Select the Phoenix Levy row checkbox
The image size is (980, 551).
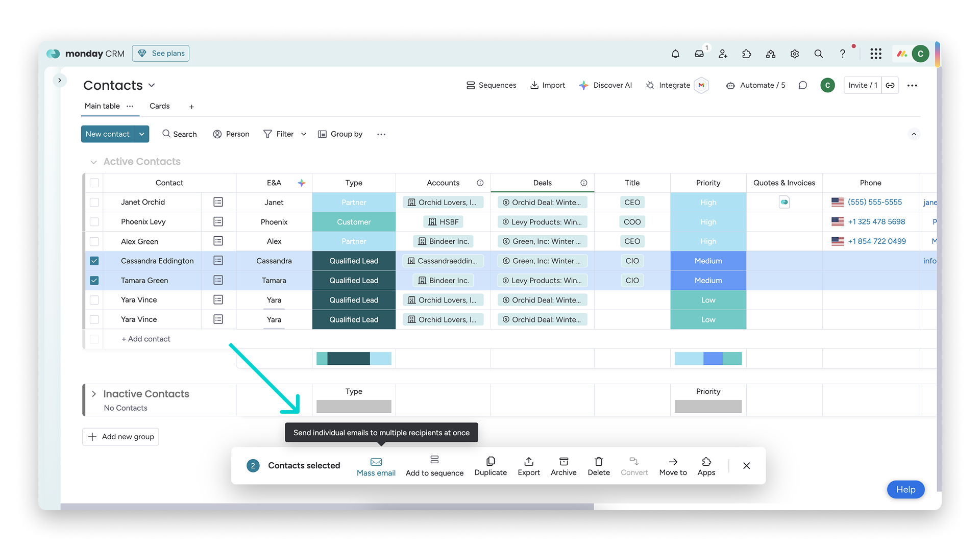[x=94, y=221]
